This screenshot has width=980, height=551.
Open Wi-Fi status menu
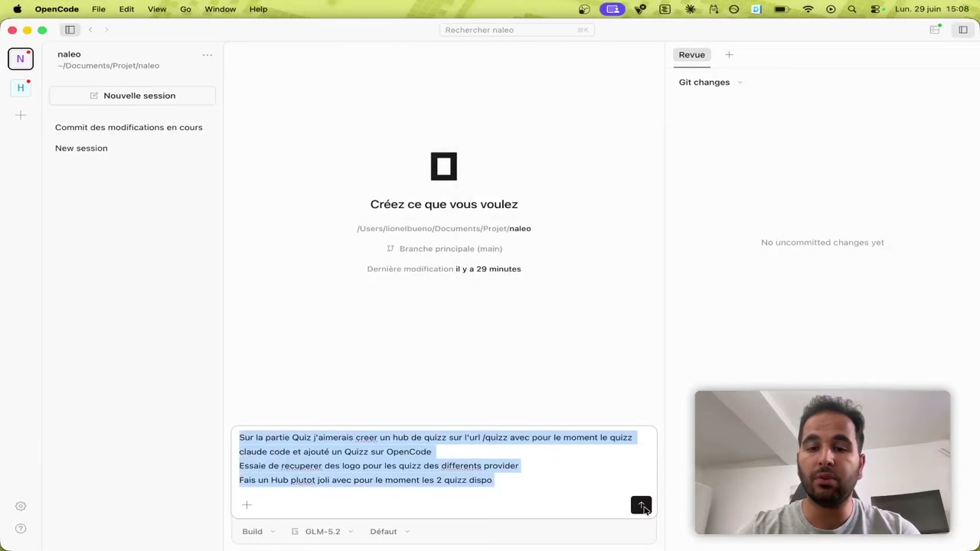[808, 9]
